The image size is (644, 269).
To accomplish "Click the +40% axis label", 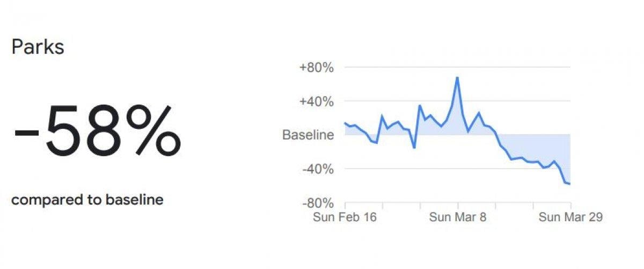I will pos(317,101).
